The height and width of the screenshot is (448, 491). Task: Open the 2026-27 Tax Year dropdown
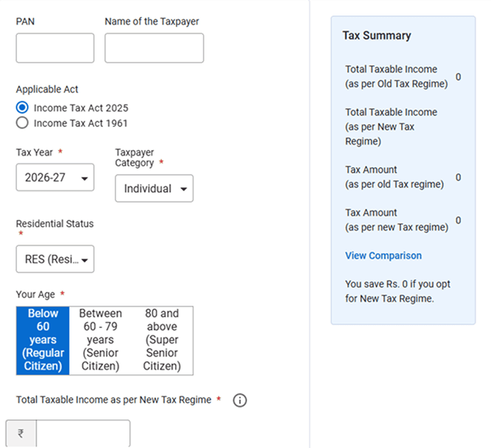pyautogui.click(x=55, y=177)
